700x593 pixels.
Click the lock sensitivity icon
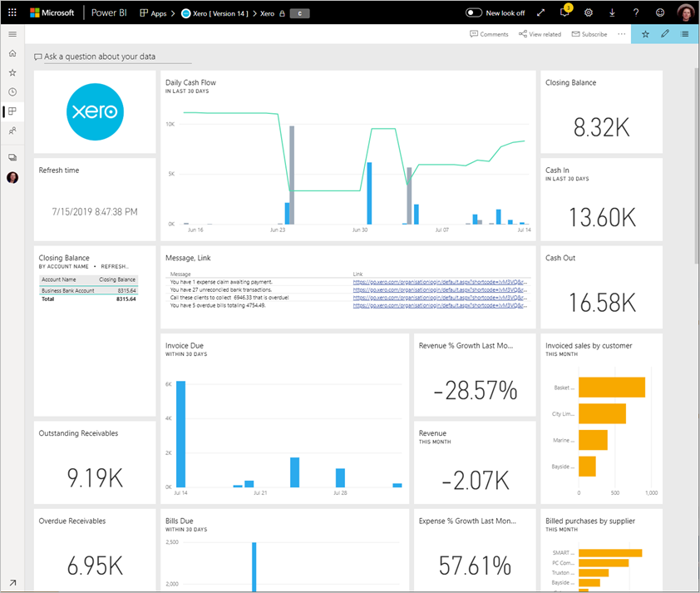tap(282, 13)
